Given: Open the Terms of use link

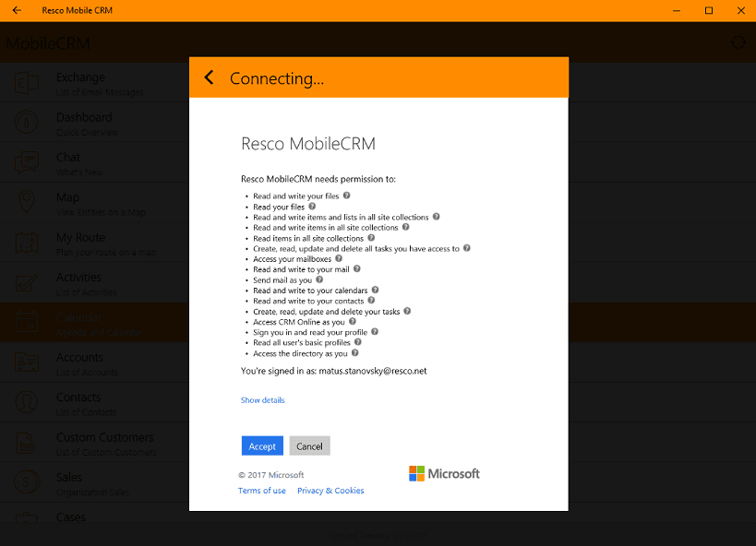Looking at the screenshot, I should pos(261,491).
